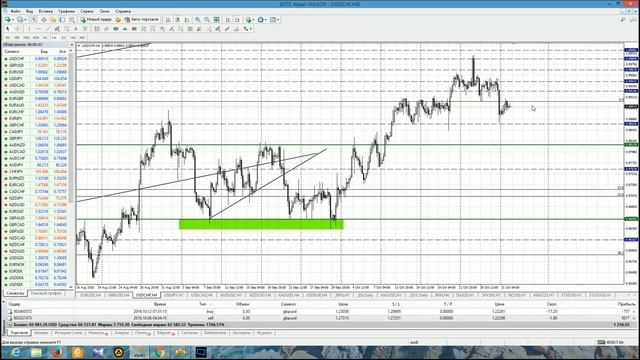
Task: Toggle Terminal window icon
Action: 62,20
